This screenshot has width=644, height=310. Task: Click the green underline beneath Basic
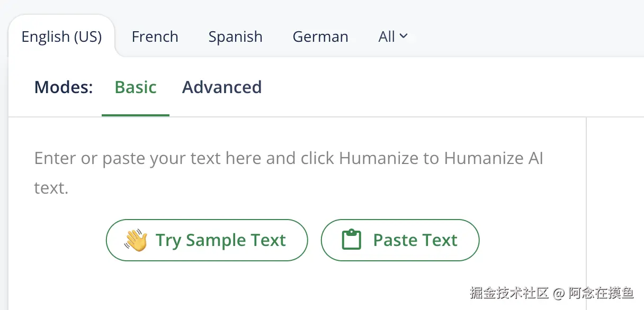click(136, 115)
